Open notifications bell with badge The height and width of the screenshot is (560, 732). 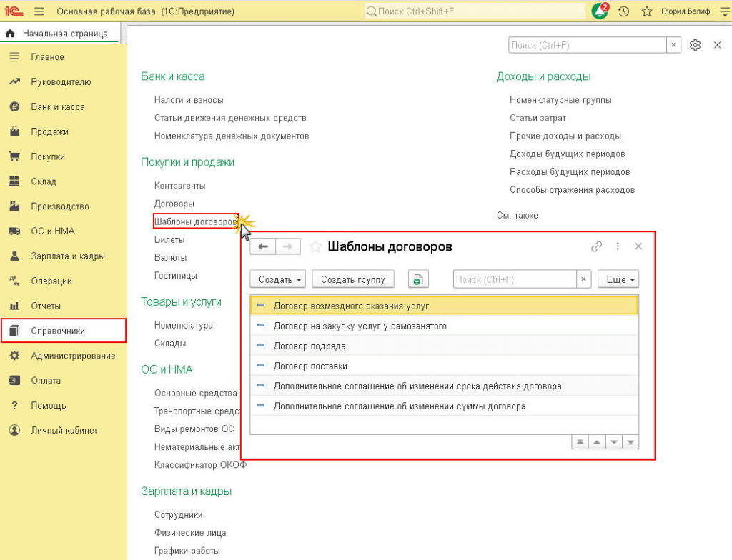pyautogui.click(x=599, y=11)
